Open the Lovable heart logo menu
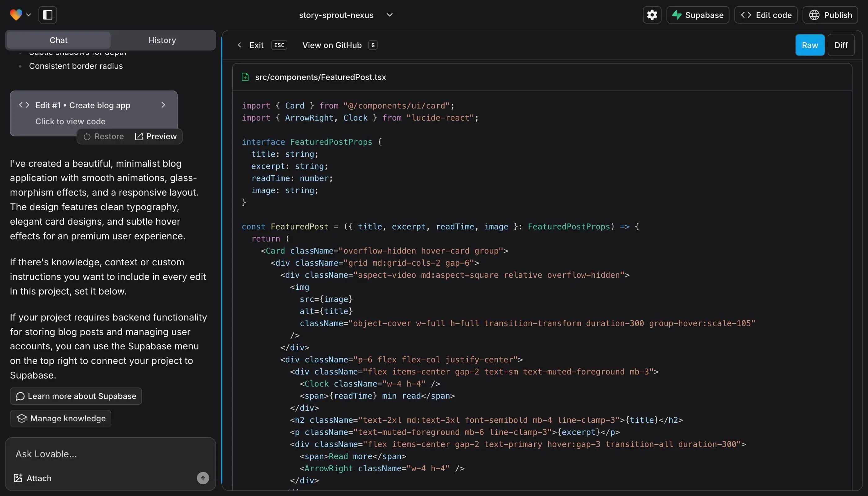This screenshot has height=496, width=868. tap(15, 15)
